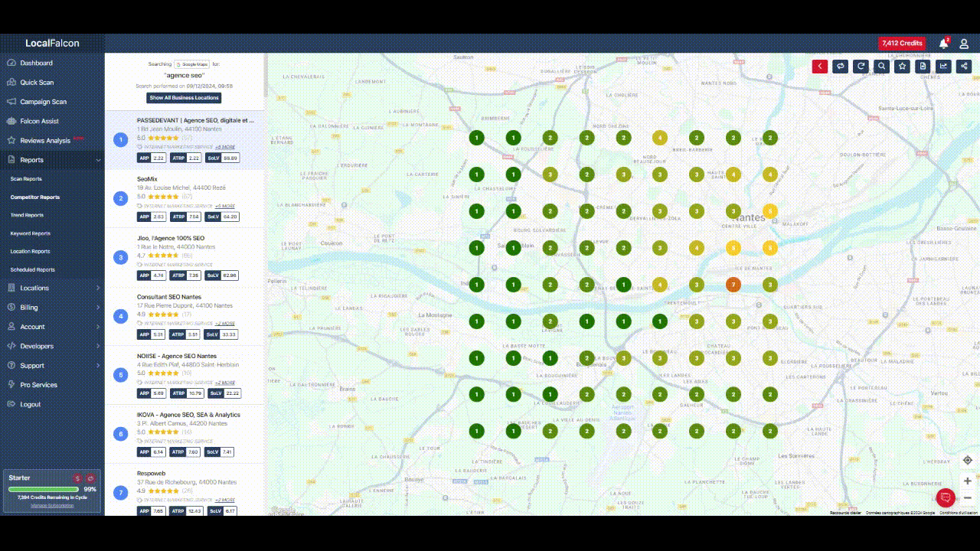
Task: Select the Jloo, l'Agence 100% SEO listing
Action: (x=185, y=258)
